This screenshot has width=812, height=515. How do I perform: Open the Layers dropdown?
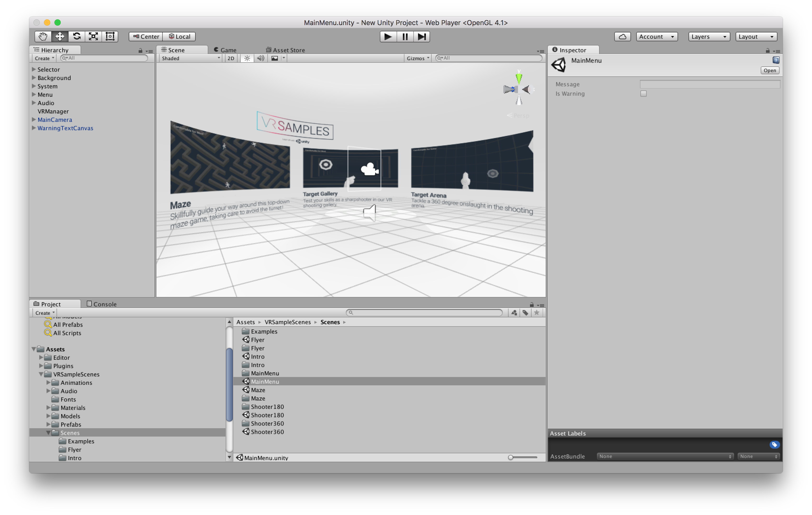point(709,36)
